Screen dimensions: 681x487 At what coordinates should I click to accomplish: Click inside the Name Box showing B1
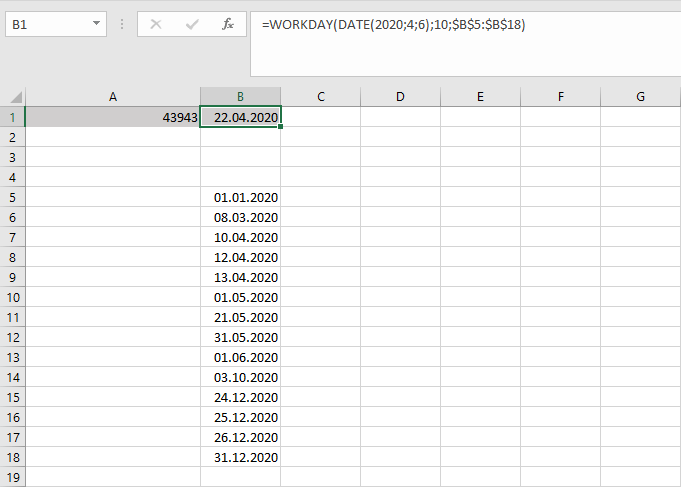[45, 24]
